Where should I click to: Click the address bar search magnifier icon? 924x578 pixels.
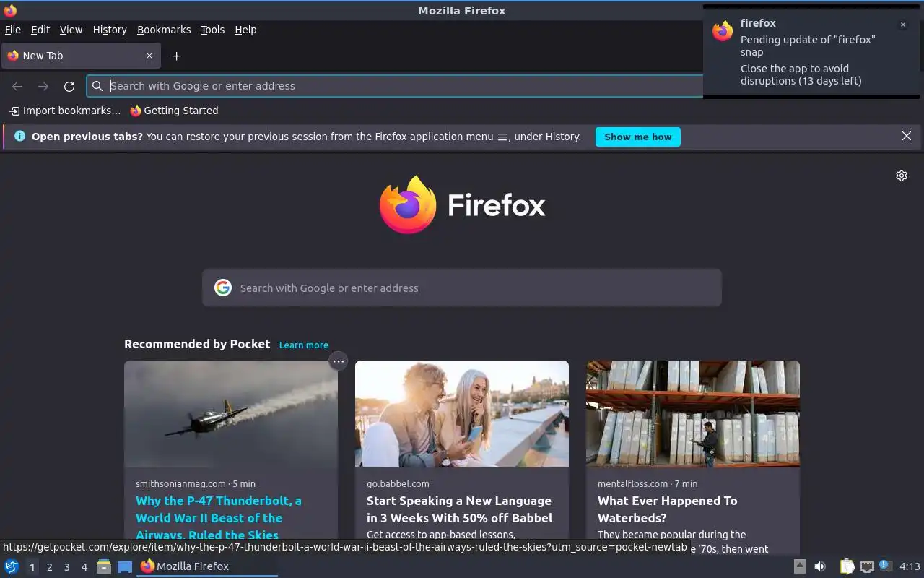(97, 86)
